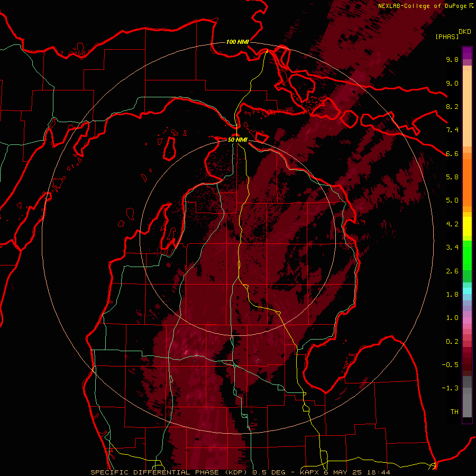This screenshot has width=476, height=476.
Task: Click the yellow segment of color bar
Action: (x=467, y=225)
